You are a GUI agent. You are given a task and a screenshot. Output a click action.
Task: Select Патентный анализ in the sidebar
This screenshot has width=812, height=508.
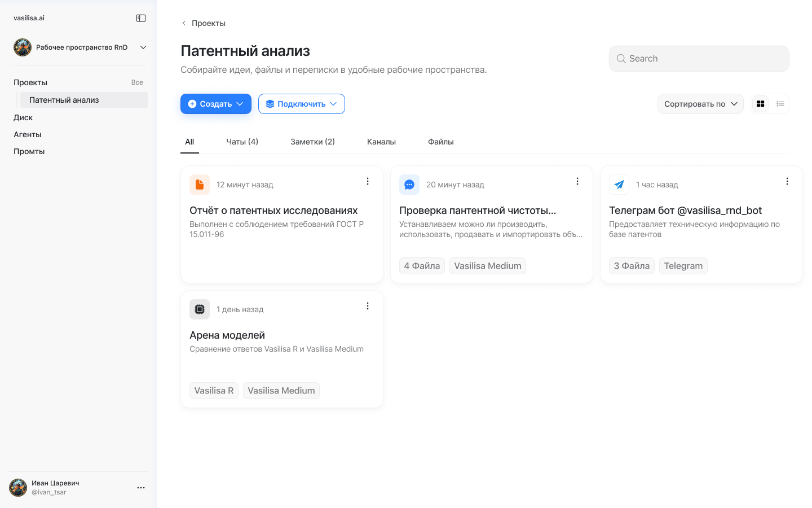[x=64, y=100]
